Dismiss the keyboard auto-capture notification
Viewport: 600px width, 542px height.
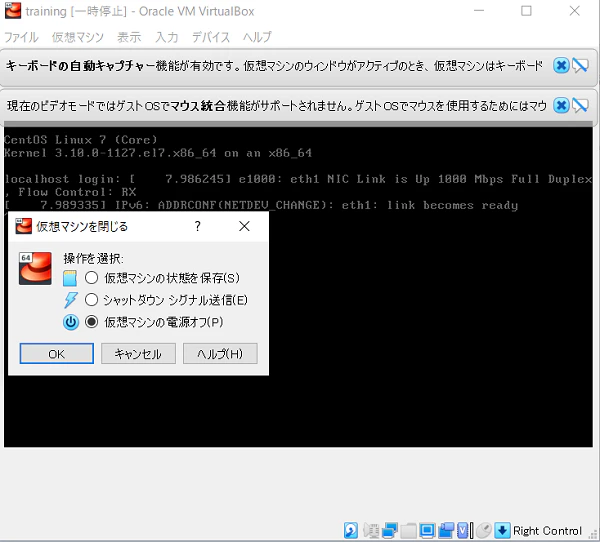pos(561,65)
